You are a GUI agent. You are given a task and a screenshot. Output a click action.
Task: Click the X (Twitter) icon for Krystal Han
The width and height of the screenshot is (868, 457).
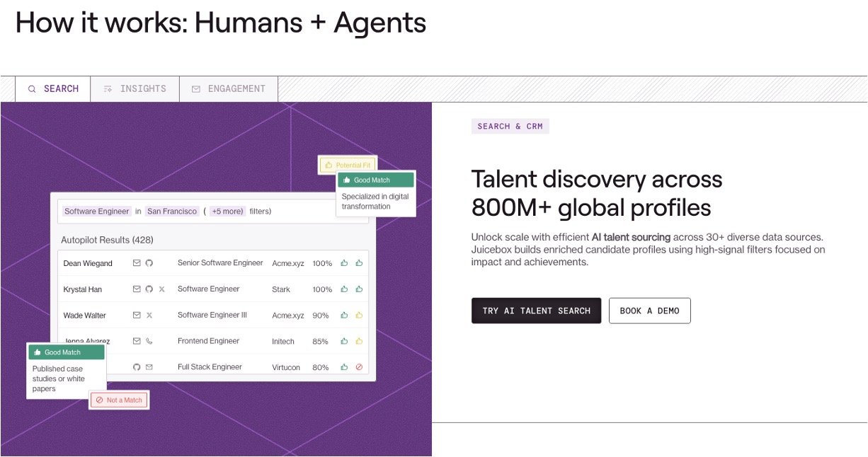[x=161, y=289]
